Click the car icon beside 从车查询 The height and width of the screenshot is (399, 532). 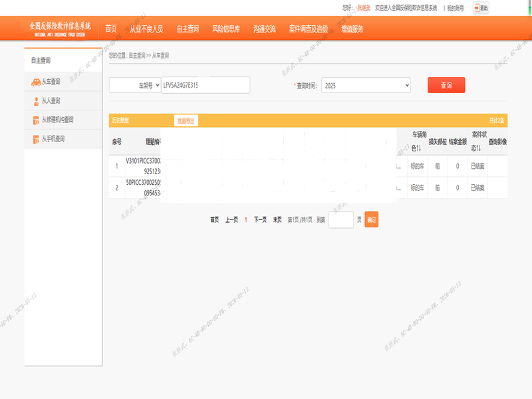coord(36,82)
